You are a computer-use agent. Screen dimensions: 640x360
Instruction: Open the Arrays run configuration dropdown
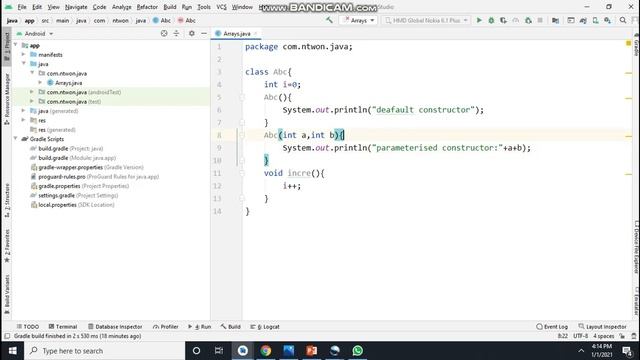click(x=358, y=20)
